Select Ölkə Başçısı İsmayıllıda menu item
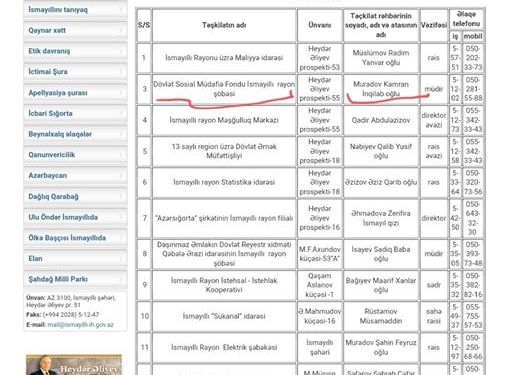 75,238
